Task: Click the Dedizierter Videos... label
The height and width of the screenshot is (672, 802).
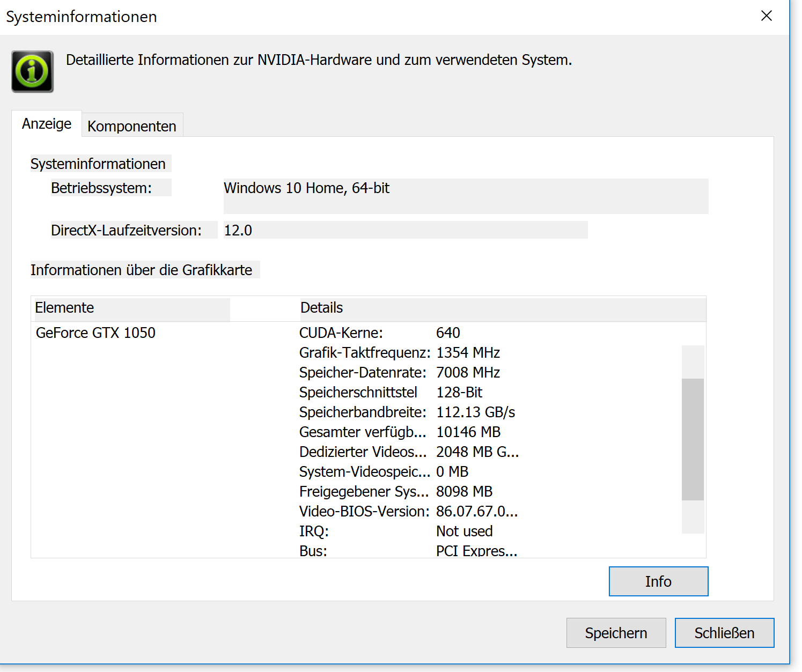Action: pos(363,452)
